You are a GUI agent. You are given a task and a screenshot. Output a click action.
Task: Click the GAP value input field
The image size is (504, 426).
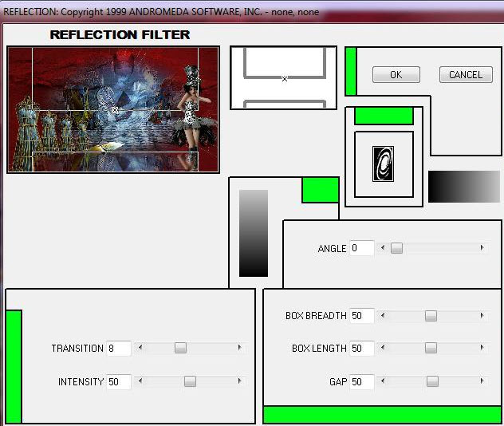[x=362, y=382]
